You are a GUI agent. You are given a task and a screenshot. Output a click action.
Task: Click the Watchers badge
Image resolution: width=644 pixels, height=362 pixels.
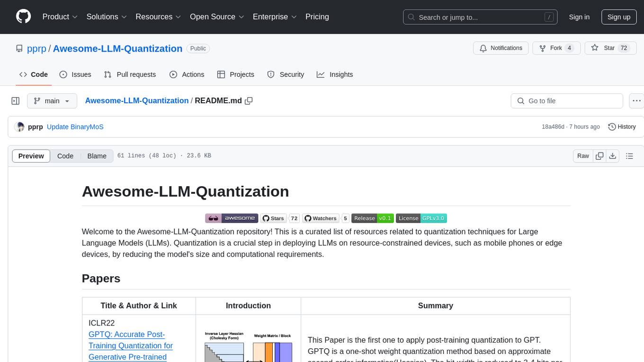point(326,218)
